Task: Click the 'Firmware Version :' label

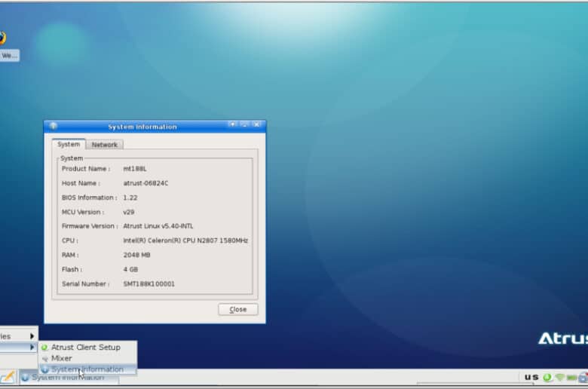Action: [90, 226]
